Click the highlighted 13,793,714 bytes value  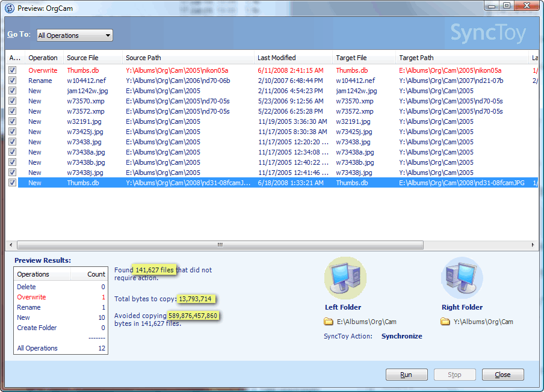coord(196,299)
